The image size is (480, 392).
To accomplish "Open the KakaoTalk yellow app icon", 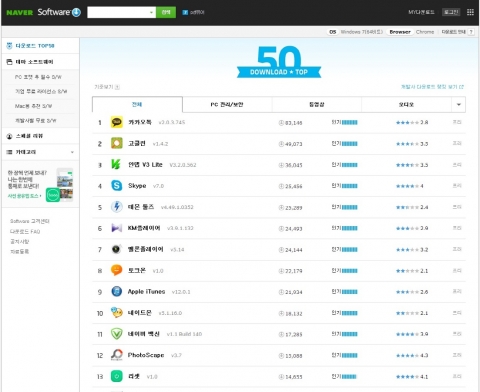I will click(x=117, y=122).
